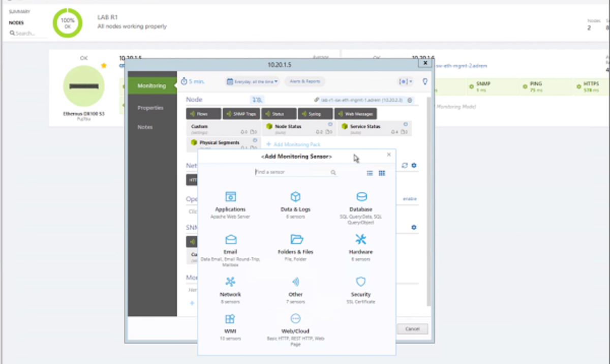610x364 pixels.
Task: Switch to the Properties tab
Action: coord(150,108)
